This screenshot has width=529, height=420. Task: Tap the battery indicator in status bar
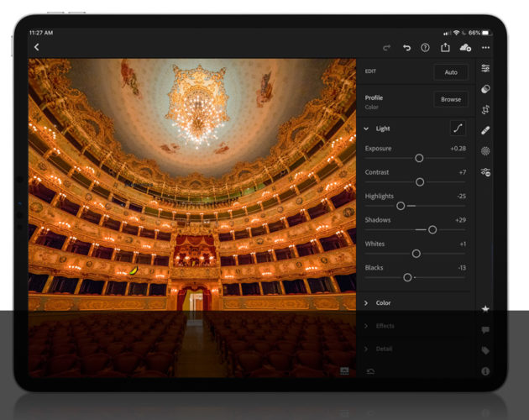(x=486, y=33)
